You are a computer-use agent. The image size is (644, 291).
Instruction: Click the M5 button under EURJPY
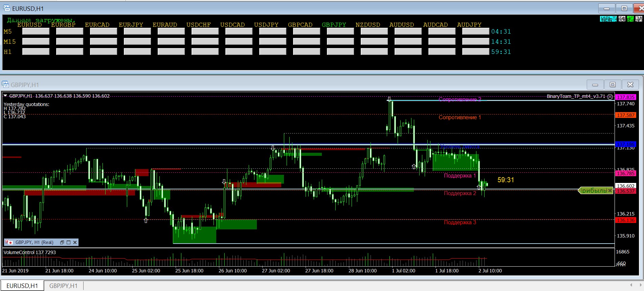137,31
